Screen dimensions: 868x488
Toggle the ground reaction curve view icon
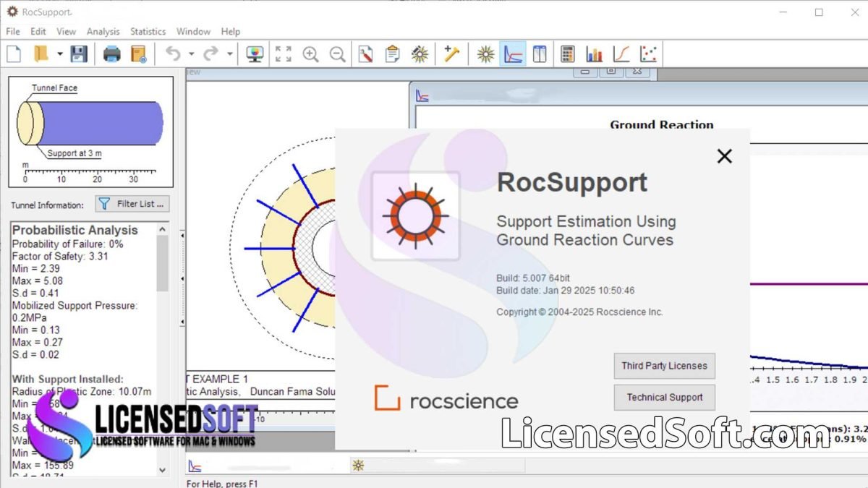(x=513, y=54)
